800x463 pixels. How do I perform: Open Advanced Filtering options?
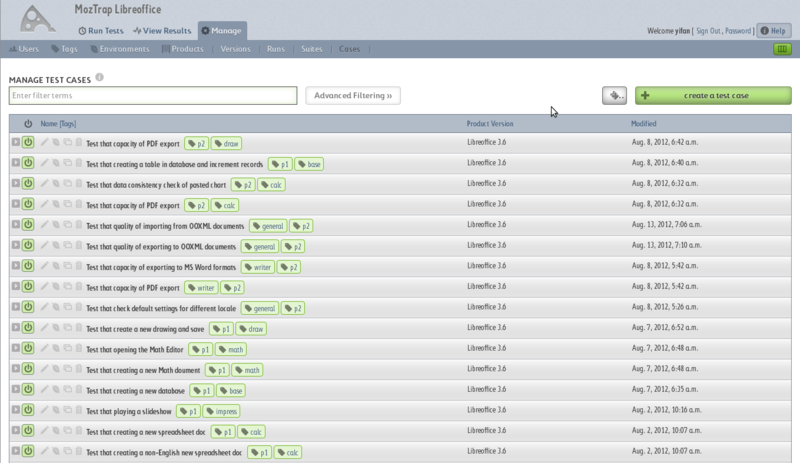click(x=353, y=95)
